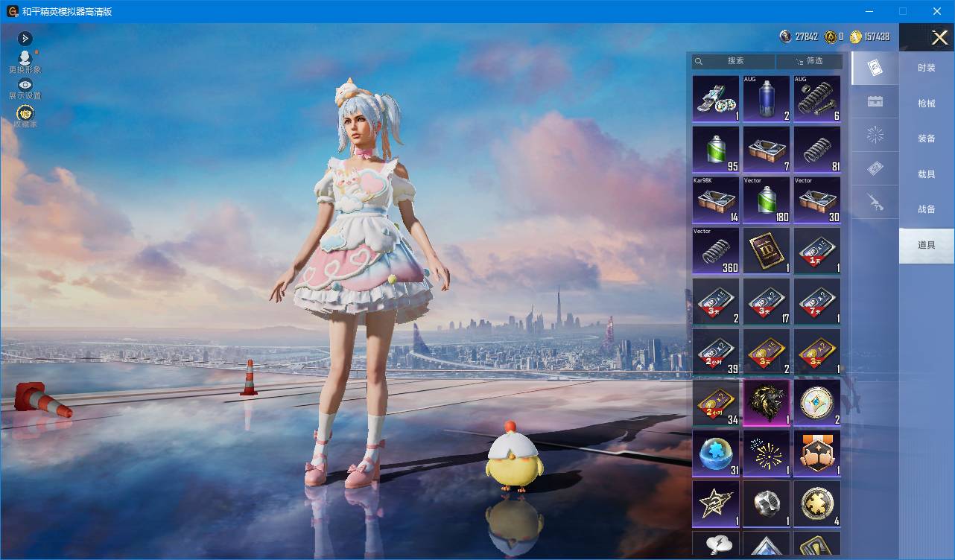Switch to the 装备 equipment tab

927,139
